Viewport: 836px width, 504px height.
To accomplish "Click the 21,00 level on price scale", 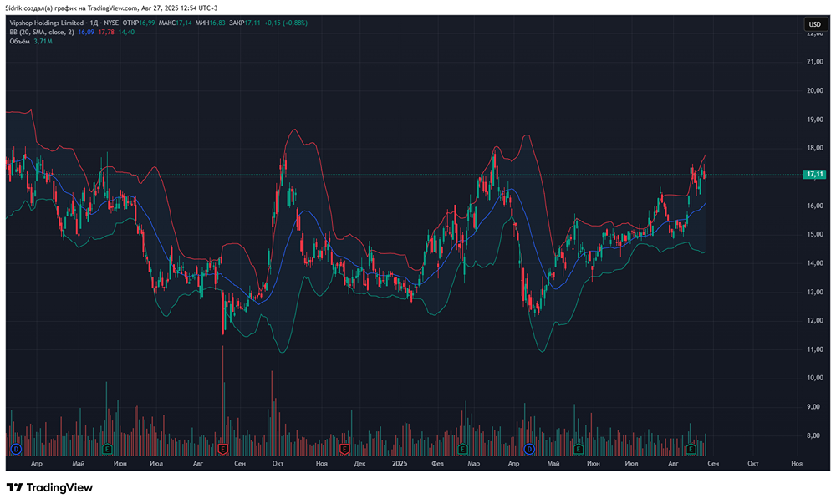I will pyautogui.click(x=813, y=62).
